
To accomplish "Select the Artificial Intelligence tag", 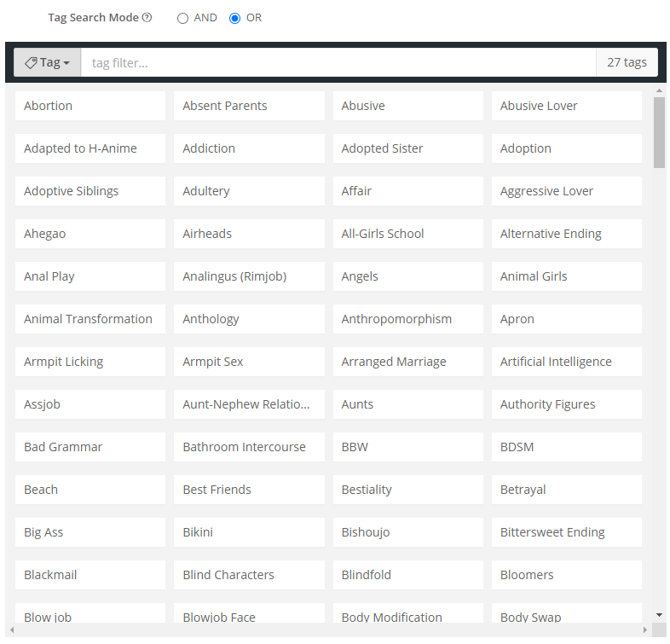I will click(566, 362).
